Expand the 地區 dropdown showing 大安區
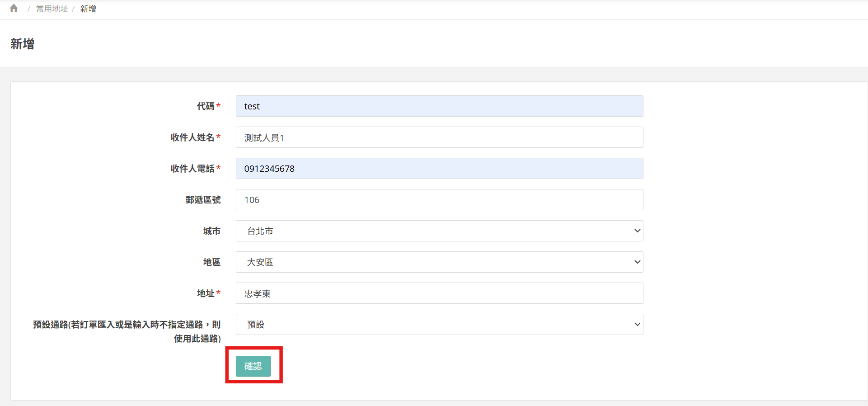The height and width of the screenshot is (406, 868). click(439, 262)
